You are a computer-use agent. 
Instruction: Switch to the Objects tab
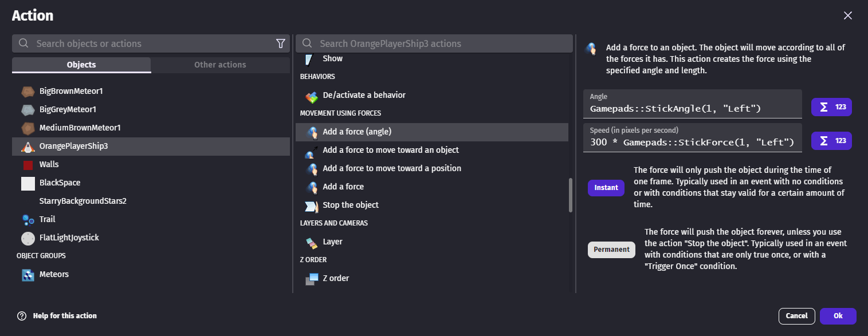pos(81,65)
